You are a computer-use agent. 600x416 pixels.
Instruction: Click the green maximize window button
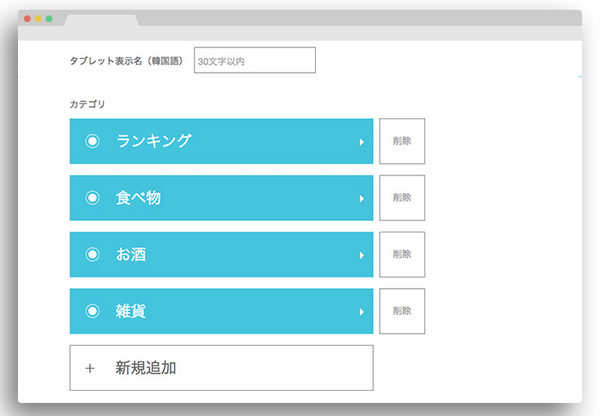click(x=49, y=19)
